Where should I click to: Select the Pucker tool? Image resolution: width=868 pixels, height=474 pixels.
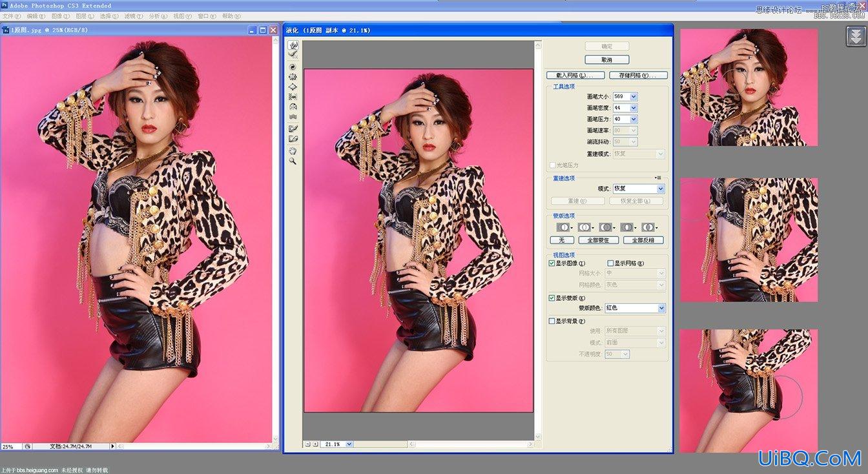tap(293, 77)
